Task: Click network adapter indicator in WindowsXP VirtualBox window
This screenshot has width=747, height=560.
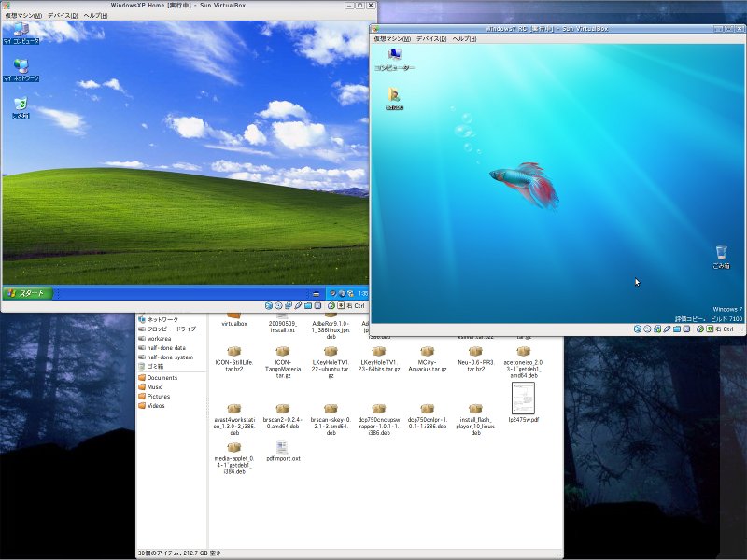Action: click(289, 306)
